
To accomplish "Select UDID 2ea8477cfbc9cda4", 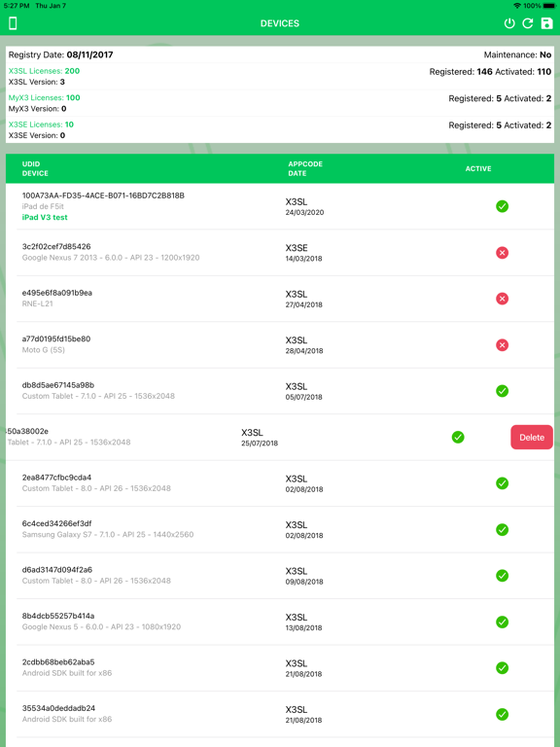I will click(x=56, y=478).
